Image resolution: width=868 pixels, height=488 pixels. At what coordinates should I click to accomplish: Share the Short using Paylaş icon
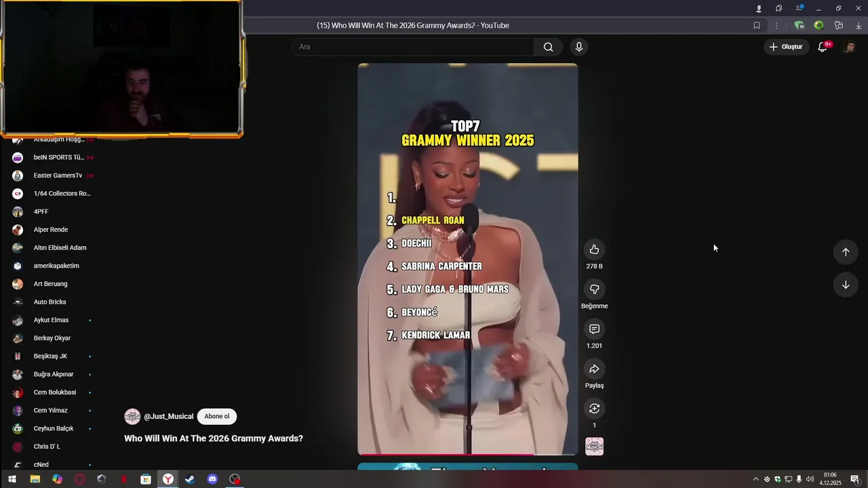click(x=594, y=369)
